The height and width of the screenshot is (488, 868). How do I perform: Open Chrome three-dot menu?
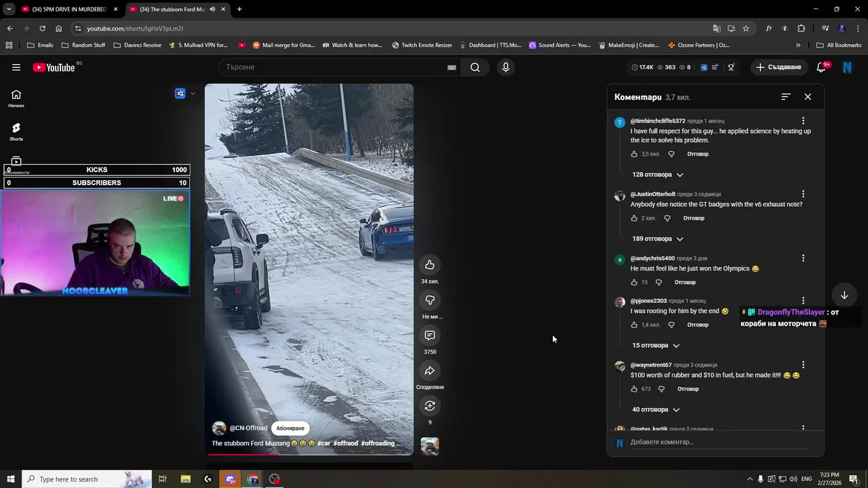point(856,28)
